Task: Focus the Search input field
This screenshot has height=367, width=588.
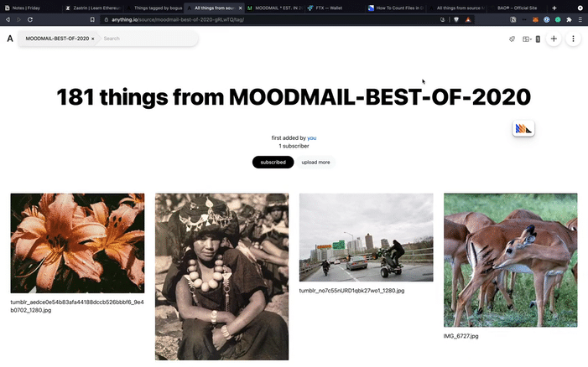Action: (x=148, y=39)
